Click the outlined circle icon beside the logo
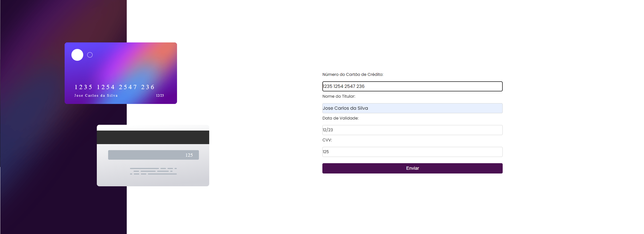The width and height of the screenshot is (644, 234). pos(90,55)
